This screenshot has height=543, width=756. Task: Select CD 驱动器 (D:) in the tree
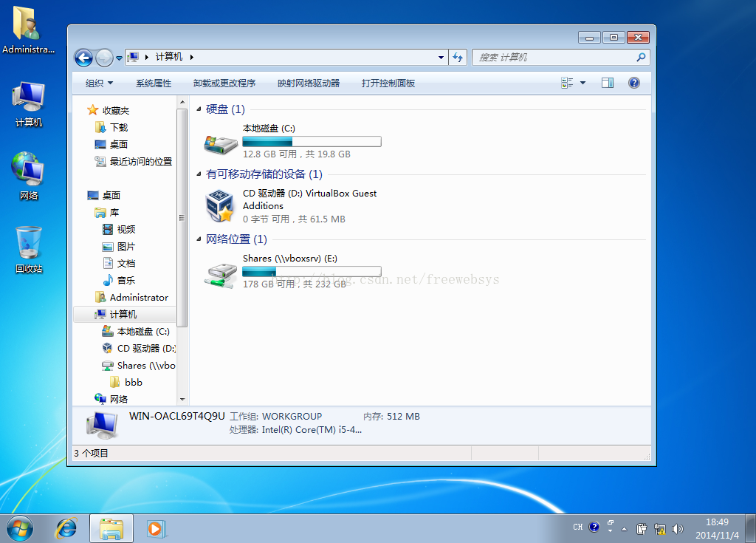(146, 349)
